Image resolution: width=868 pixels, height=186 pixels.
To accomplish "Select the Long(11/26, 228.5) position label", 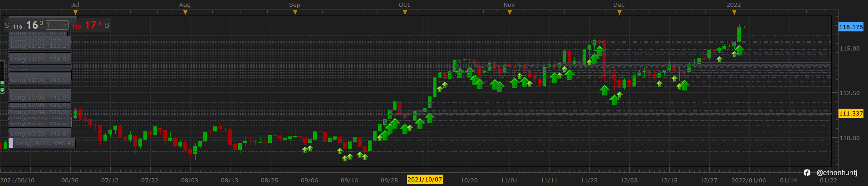I will pyautogui.click(x=39, y=59).
